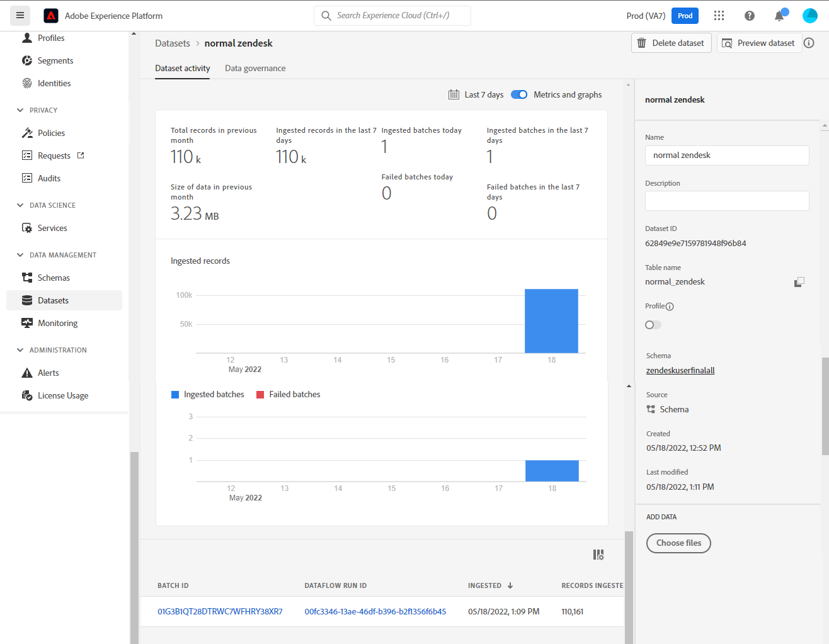Collapse the Data Science section

[20, 205]
